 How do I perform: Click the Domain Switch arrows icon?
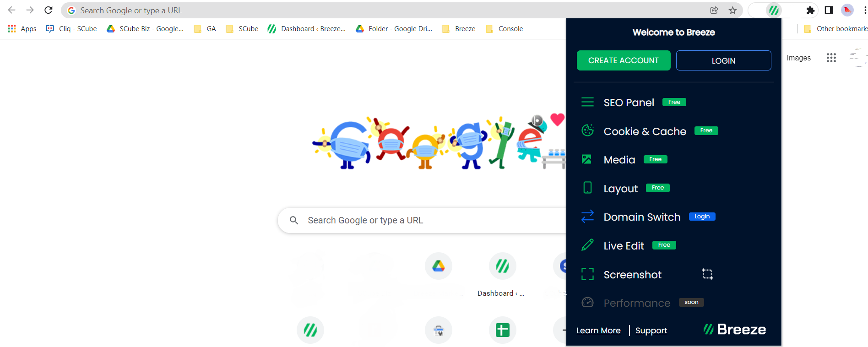tap(587, 217)
